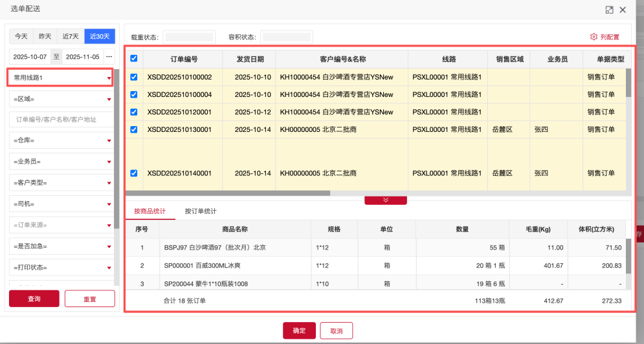
Task: Open the =仓库= warehouse dropdown
Action: (61, 140)
